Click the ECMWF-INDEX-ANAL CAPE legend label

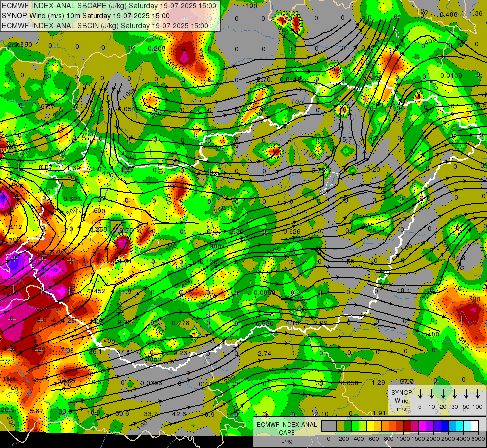click(287, 428)
